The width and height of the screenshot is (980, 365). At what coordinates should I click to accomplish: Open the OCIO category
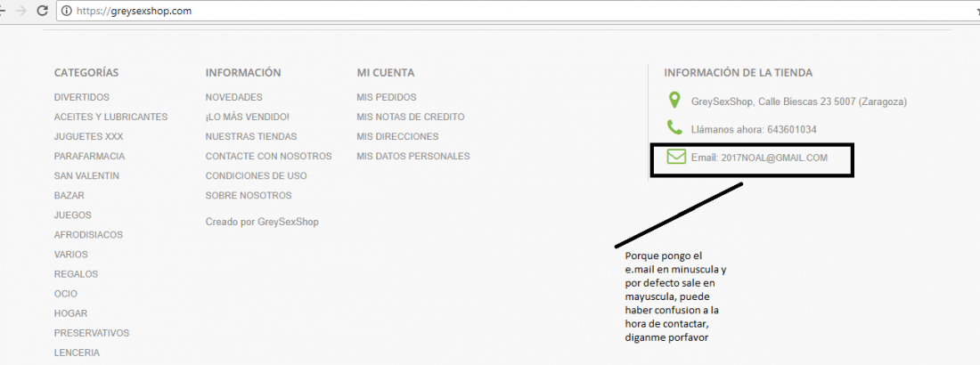pos(66,294)
